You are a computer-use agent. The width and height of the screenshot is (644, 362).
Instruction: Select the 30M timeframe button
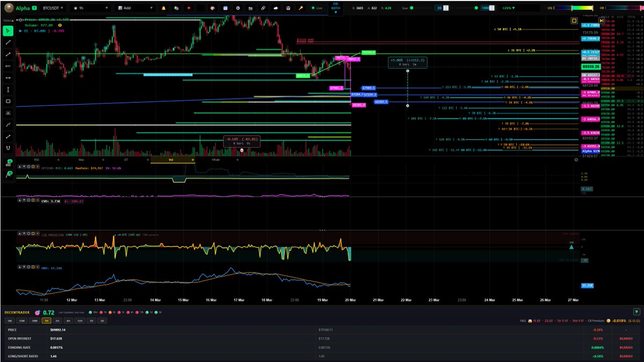point(34,321)
